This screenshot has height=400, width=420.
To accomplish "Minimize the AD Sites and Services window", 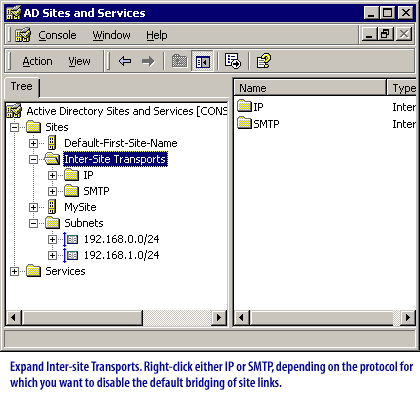I will (x=371, y=13).
